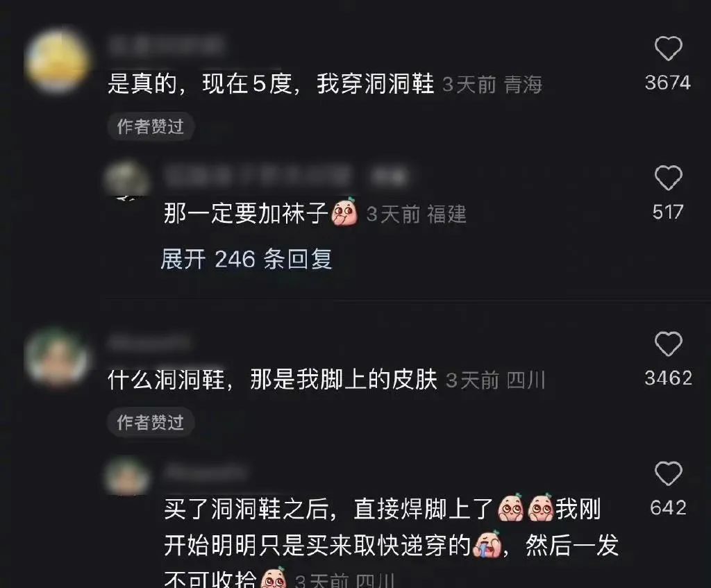Tap the 3462 like count

click(669, 378)
